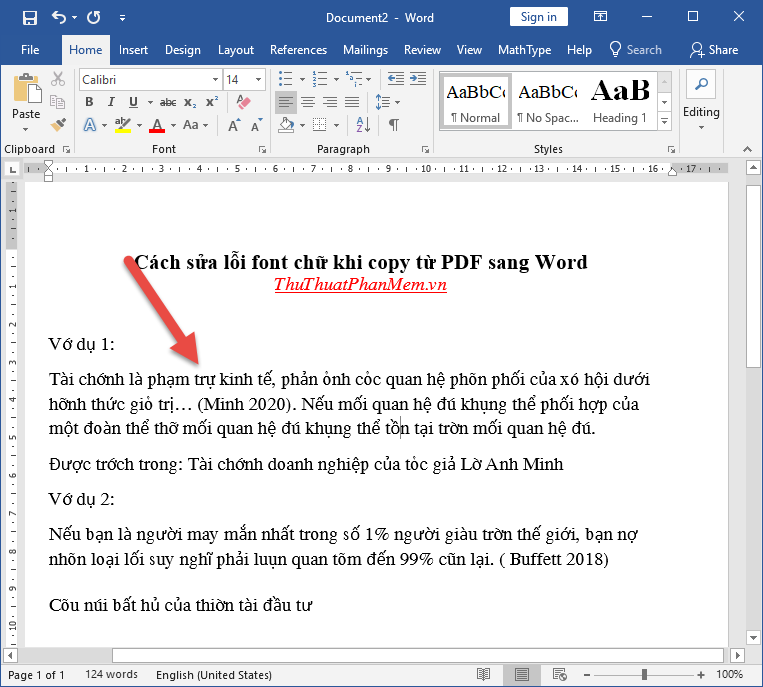Undo the last action
The width and height of the screenshot is (763, 687).
(58, 18)
